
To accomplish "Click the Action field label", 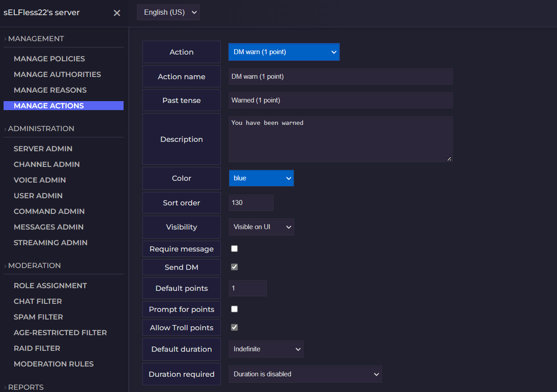I will click(181, 52).
